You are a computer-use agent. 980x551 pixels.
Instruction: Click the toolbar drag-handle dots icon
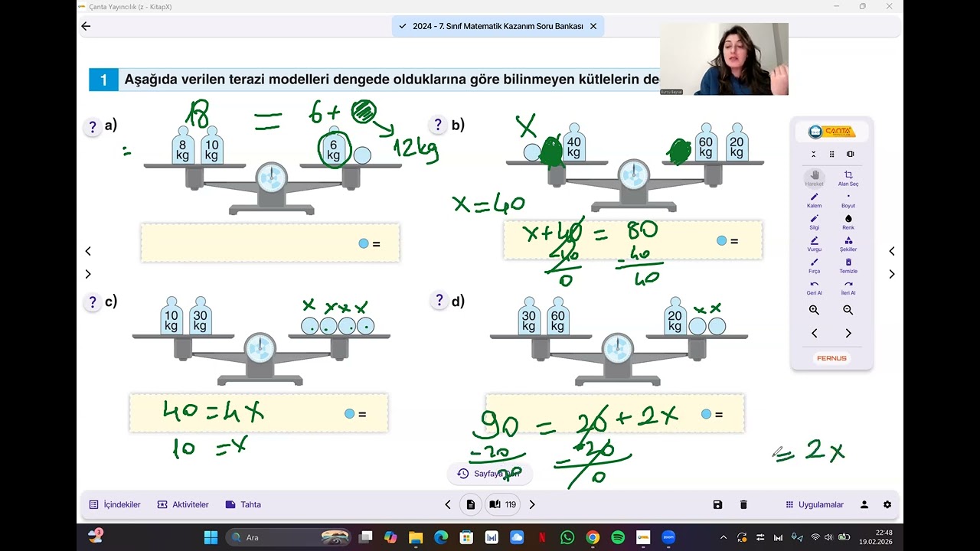pos(831,154)
